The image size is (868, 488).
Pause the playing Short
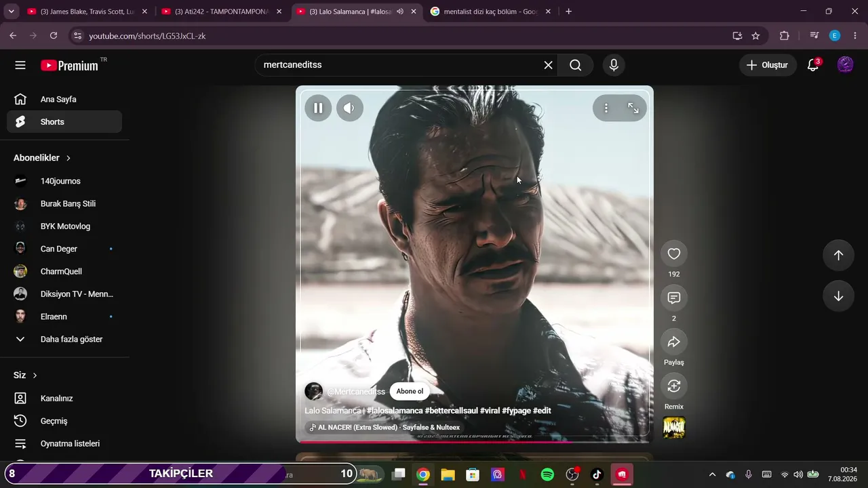(x=318, y=108)
